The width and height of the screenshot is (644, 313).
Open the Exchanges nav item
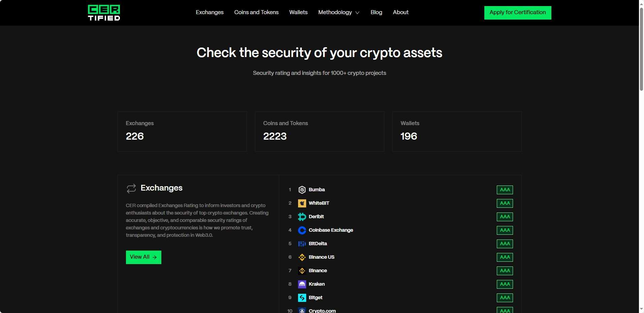point(210,12)
